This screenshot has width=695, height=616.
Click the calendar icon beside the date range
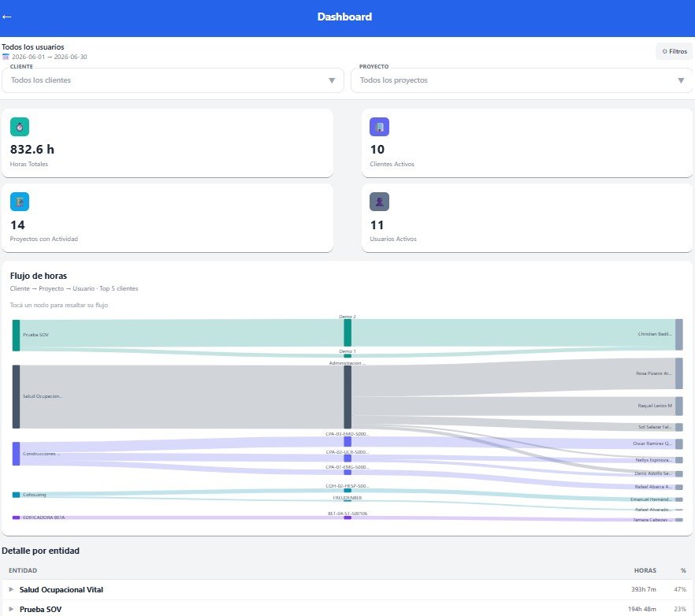coord(6,57)
